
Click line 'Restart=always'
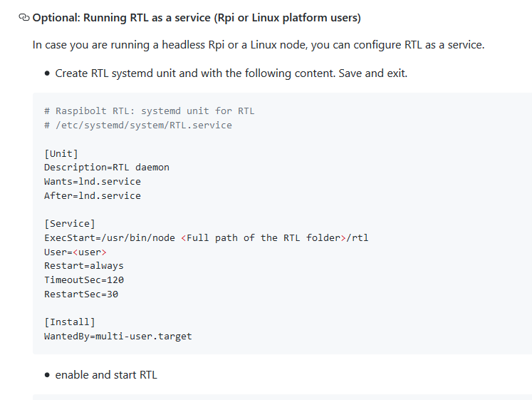[x=84, y=266]
